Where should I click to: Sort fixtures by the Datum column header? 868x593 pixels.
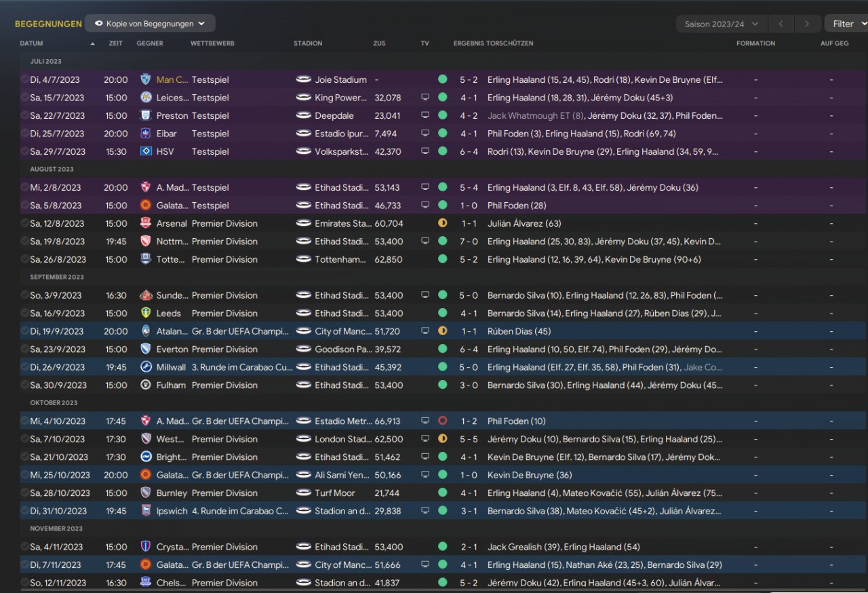32,43
